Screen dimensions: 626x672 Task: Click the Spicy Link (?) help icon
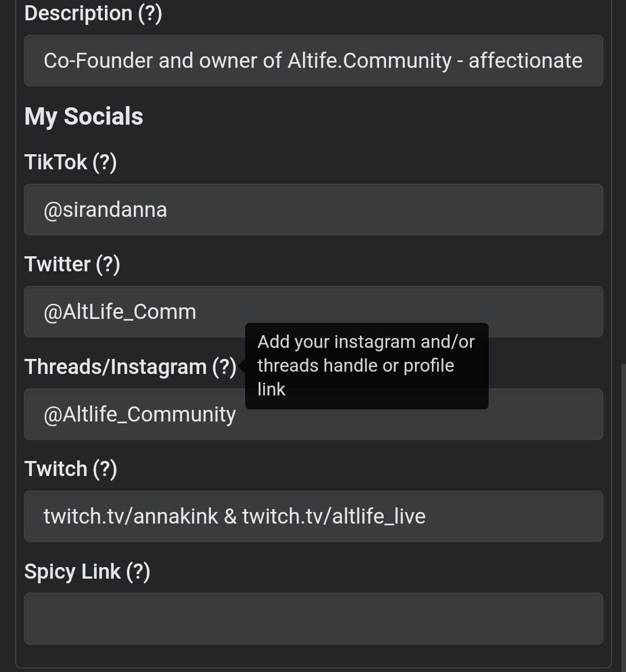138,572
